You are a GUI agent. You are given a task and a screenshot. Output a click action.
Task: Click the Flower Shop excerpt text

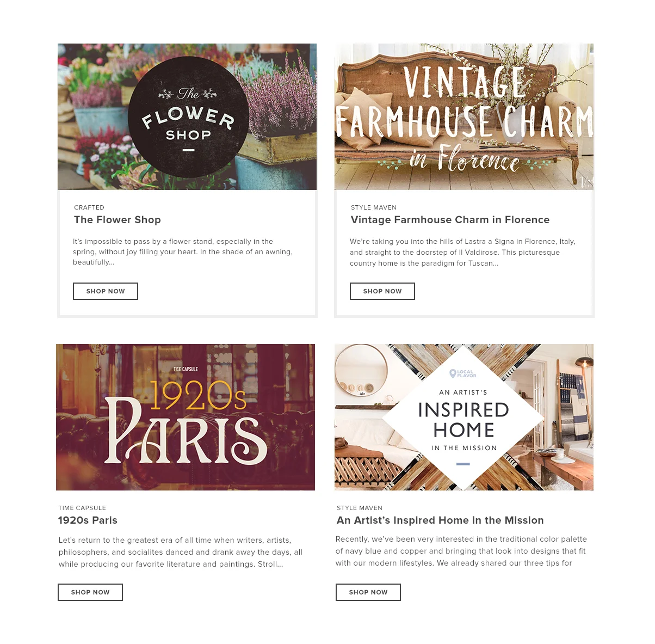pyautogui.click(x=183, y=252)
